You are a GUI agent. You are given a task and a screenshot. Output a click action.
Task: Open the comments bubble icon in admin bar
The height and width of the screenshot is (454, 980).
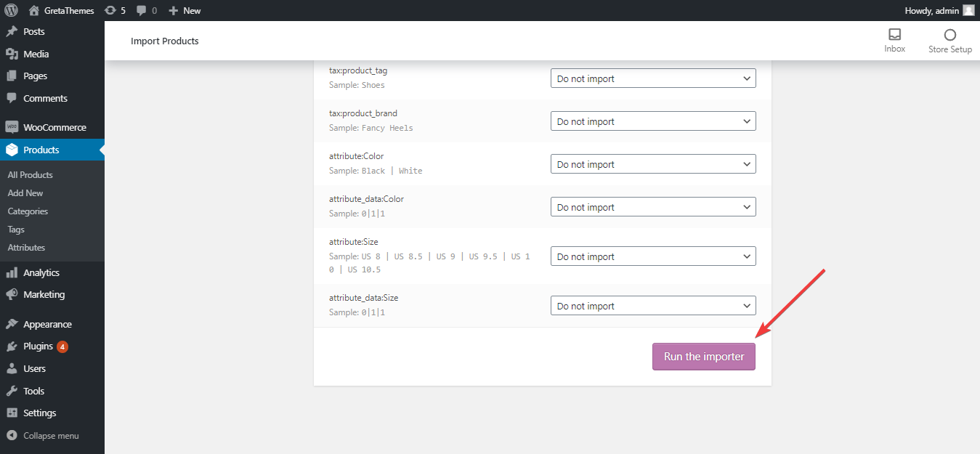(142, 10)
